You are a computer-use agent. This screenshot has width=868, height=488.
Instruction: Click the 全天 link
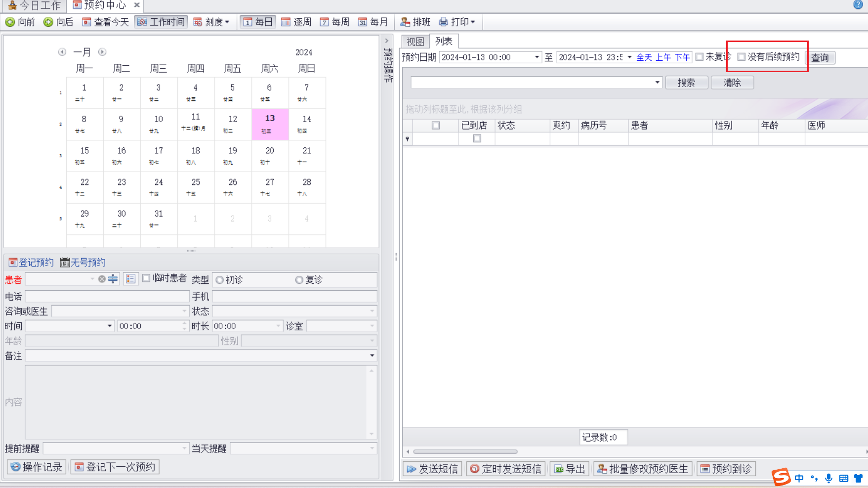644,57
